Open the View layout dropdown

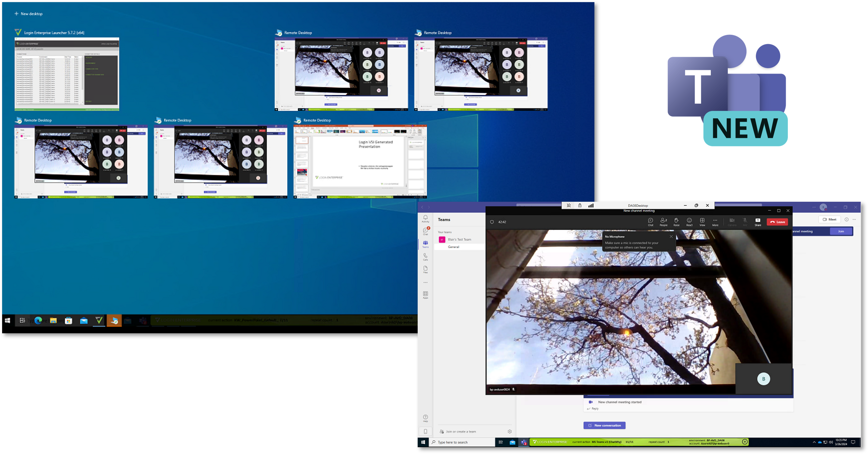coord(702,221)
